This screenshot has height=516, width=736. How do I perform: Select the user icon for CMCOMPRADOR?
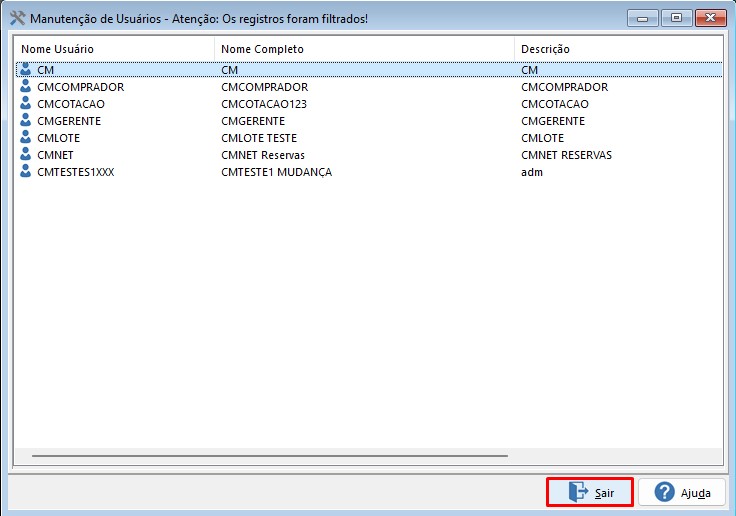click(25, 86)
